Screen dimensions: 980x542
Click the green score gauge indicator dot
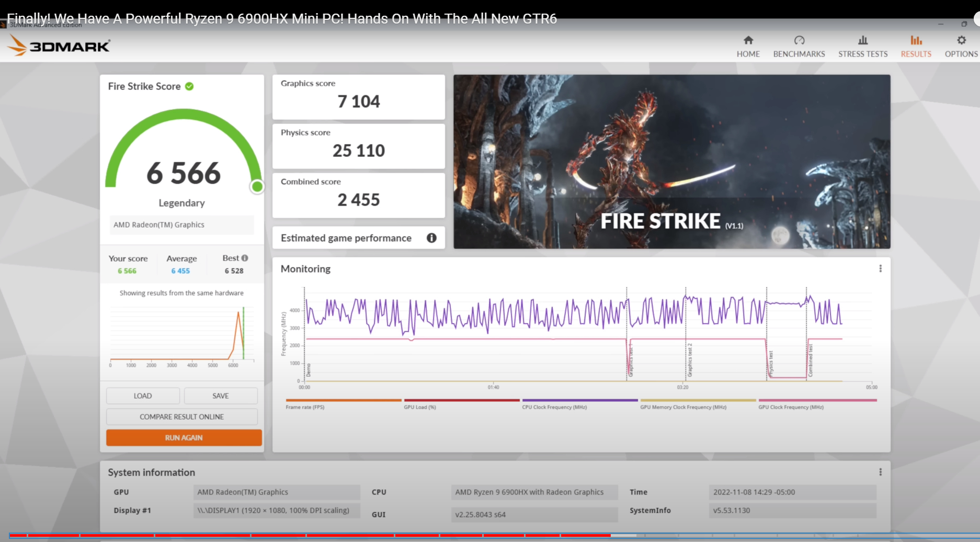(257, 186)
